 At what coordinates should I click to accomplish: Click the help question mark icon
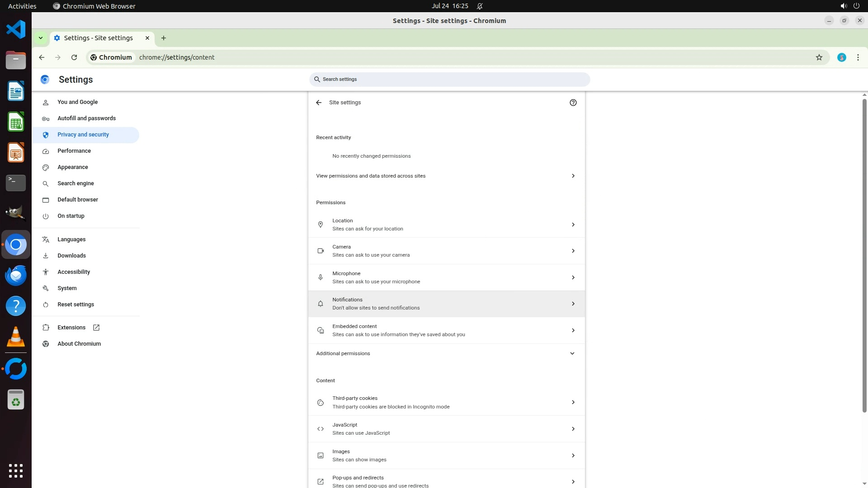click(x=573, y=103)
